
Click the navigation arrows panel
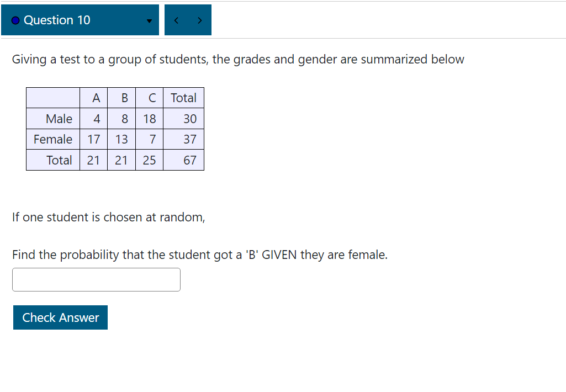coord(188,19)
